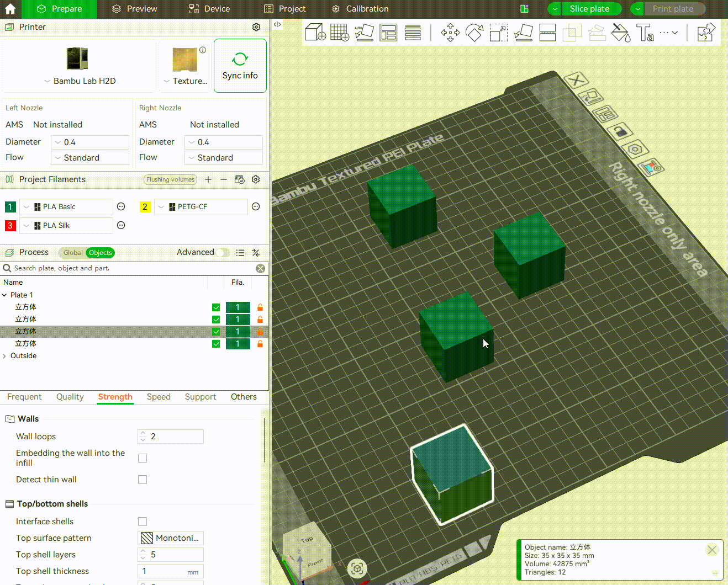Screen dimensions: 728x585
Task: Open the PLA Basic filament dropdown
Action: 66,207
